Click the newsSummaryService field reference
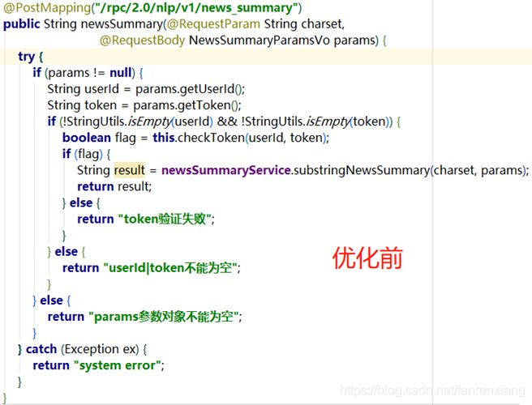532x405 pixels. (x=226, y=170)
